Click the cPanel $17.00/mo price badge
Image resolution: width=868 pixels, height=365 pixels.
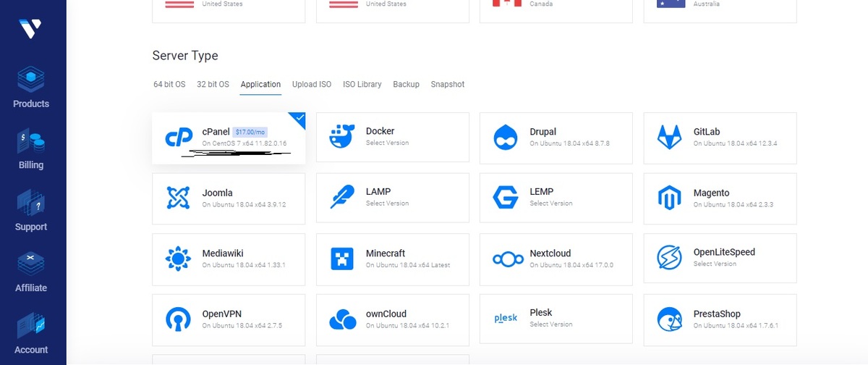click(251, 133)
